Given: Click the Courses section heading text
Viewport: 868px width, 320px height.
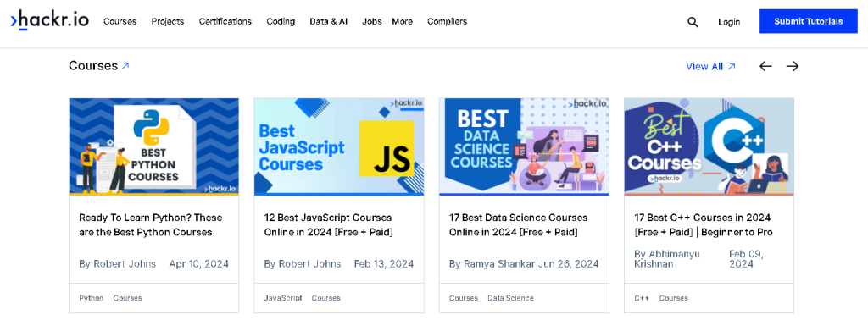Looking at the screenshot, I should (93, 66).
